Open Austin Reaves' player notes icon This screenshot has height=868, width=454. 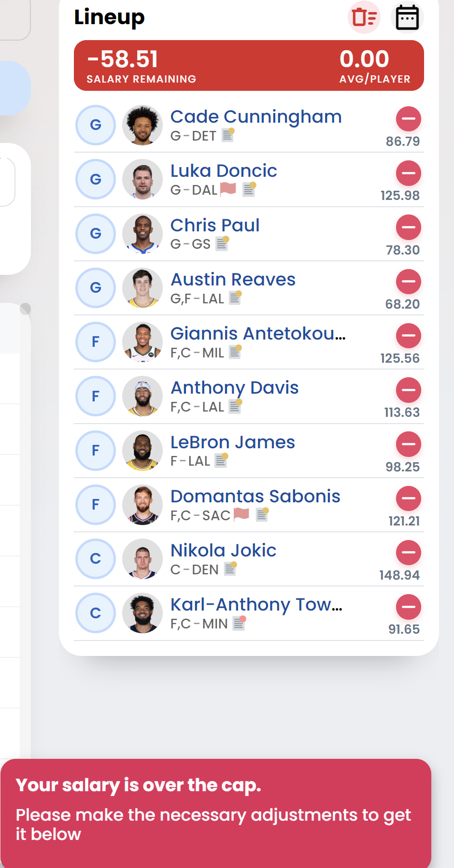[235, 298]
